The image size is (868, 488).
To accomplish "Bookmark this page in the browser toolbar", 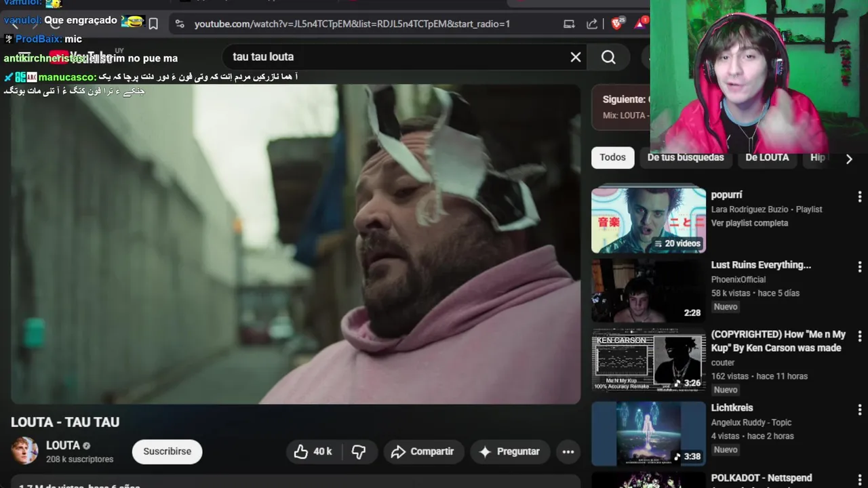I will pyautogui.click(x=153, y=24).
